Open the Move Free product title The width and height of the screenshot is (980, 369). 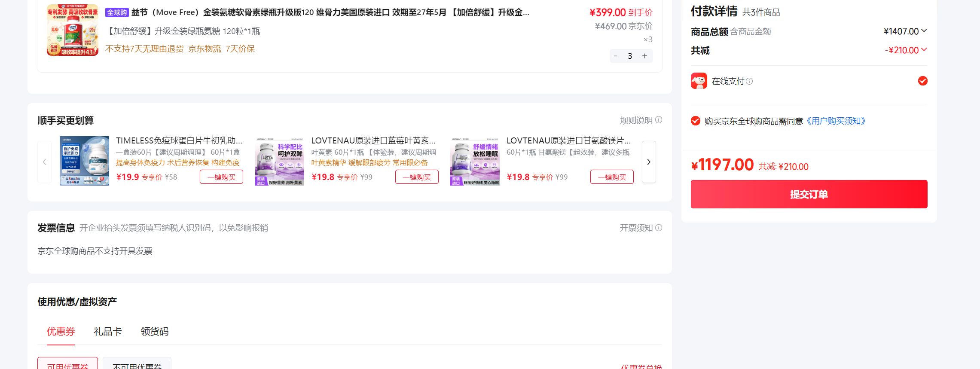click(330, 12)
